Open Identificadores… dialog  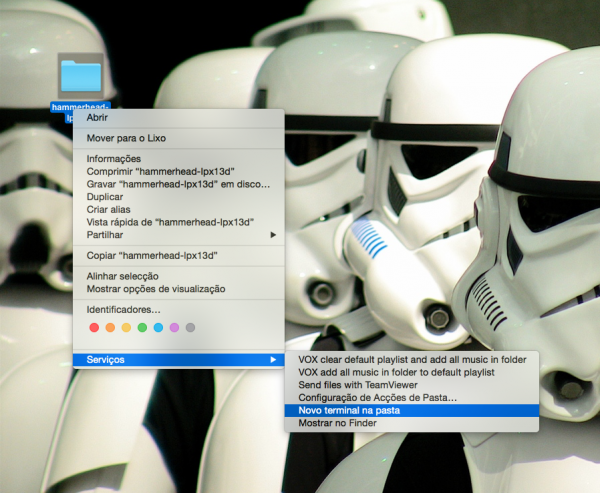point(179,309)
